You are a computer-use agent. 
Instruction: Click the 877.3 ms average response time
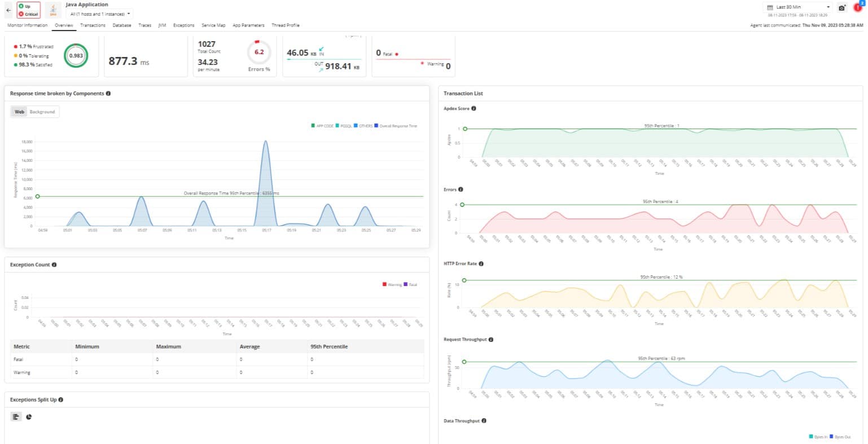(x=129, y=61)
